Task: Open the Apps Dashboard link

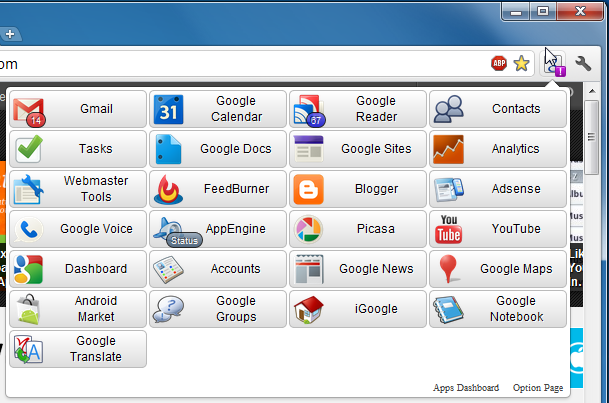Action: point(466,387)
